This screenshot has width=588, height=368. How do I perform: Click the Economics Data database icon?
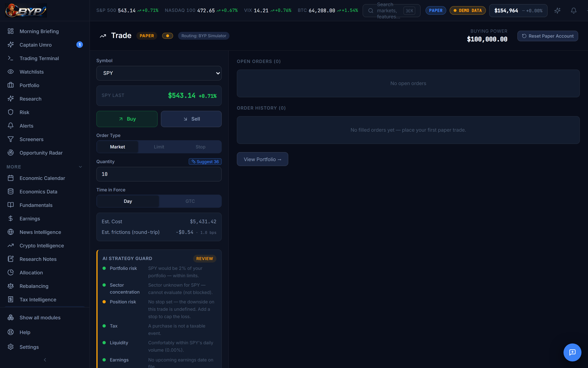(x=10, y=192)
